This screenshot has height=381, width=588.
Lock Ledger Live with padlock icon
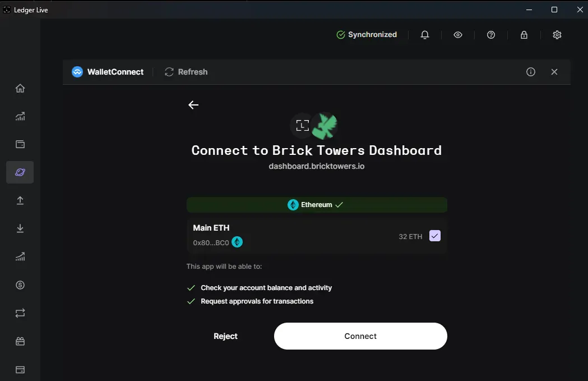point(524,35)
